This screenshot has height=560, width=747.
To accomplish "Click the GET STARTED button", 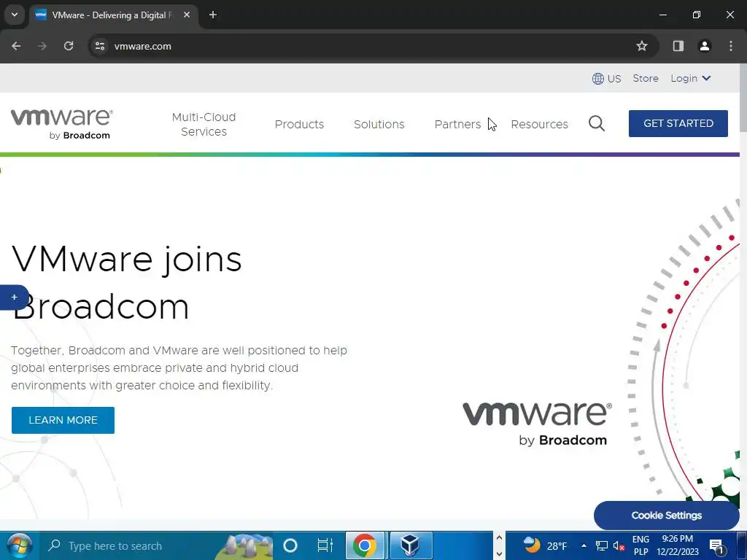I will point(678,123).
